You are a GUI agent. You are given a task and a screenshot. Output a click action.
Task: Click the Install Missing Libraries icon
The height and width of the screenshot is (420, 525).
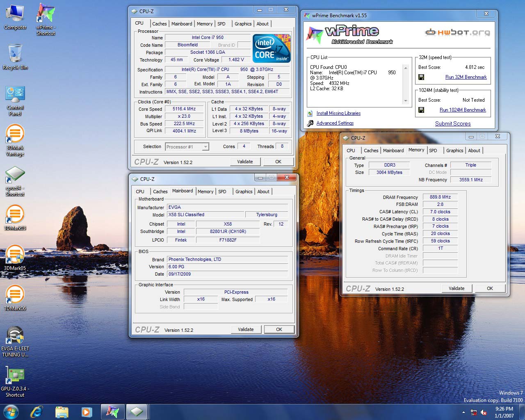click(310, 113)
